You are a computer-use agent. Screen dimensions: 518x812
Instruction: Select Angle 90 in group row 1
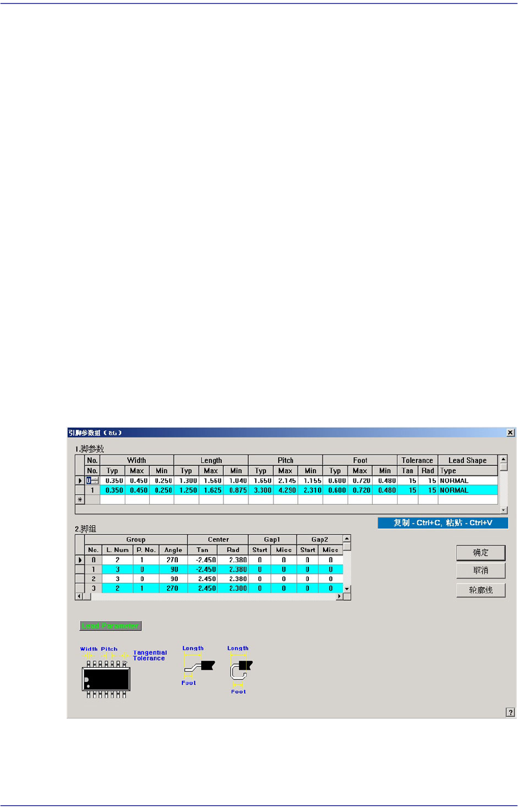pyautogui.click(x=173, y=569)
